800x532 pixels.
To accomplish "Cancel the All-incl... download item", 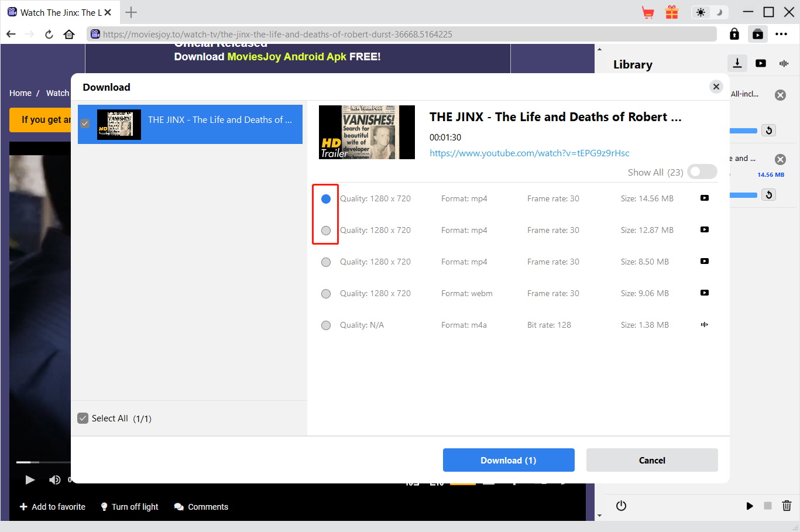I will point(781,95).
